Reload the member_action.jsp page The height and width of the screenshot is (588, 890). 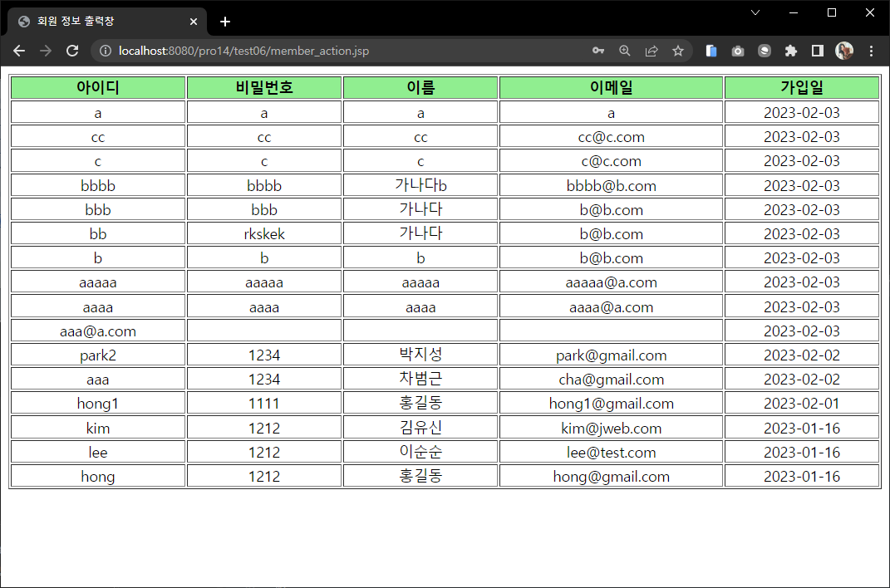click(x=72, y=51)
